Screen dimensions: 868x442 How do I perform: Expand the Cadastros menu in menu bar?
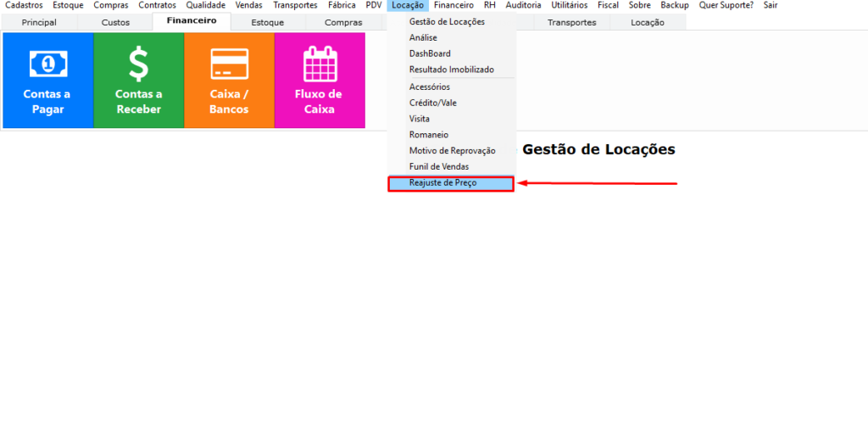pyautogui.click(x=24, y=5)
